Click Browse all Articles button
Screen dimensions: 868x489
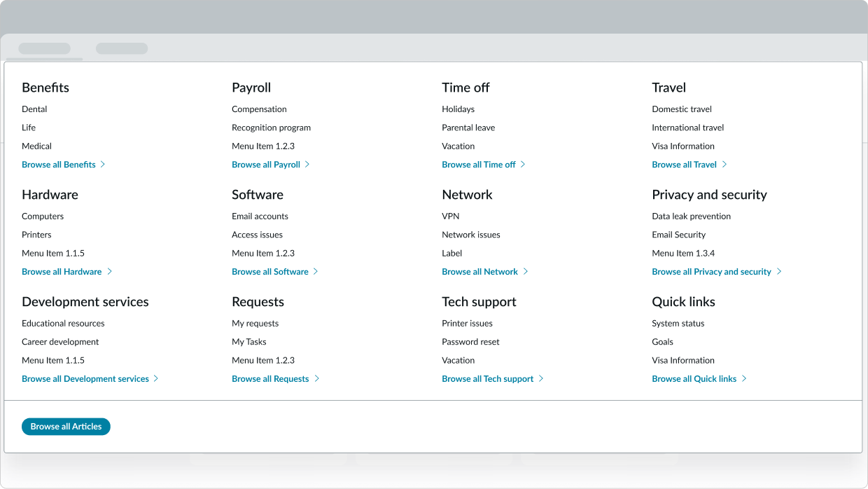click(x=66, y=426)
